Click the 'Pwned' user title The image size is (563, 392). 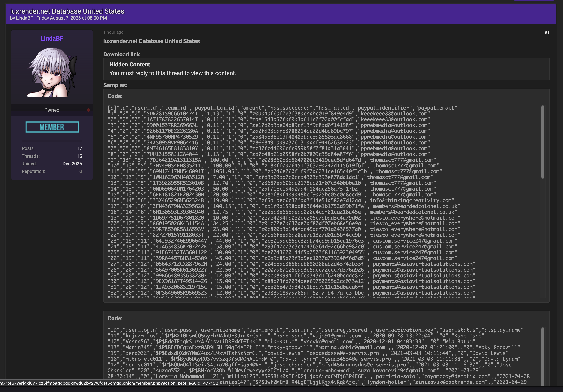click(52, 110)
